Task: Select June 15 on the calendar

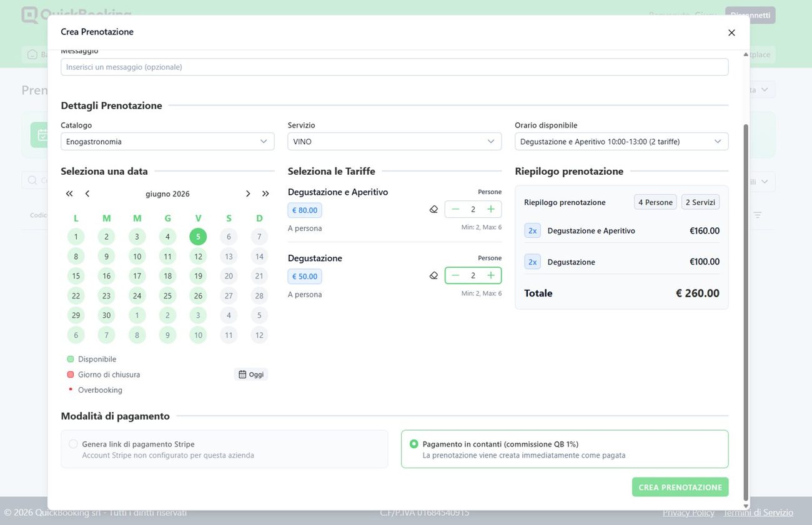Action: [76, 276]
